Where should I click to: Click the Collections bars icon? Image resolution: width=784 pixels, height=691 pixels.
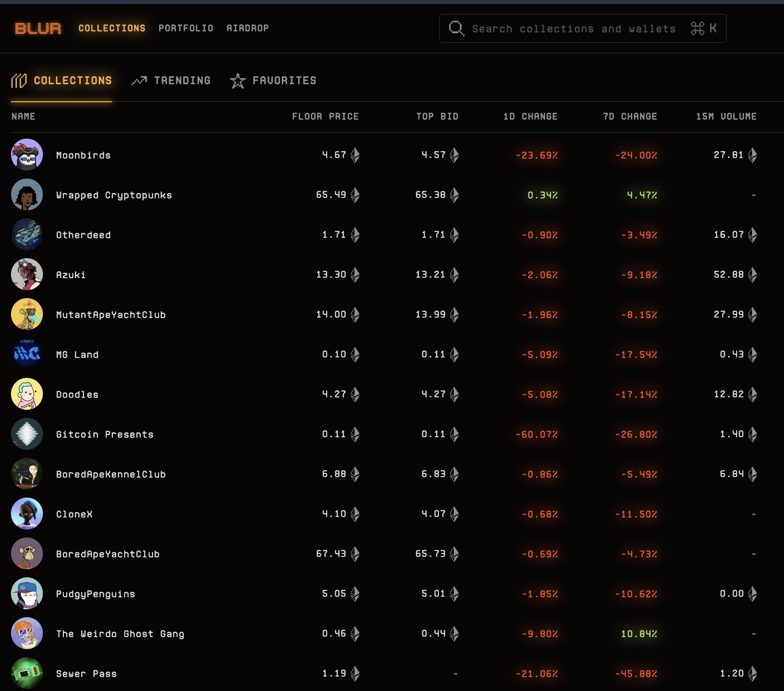(x=18, y=81)
